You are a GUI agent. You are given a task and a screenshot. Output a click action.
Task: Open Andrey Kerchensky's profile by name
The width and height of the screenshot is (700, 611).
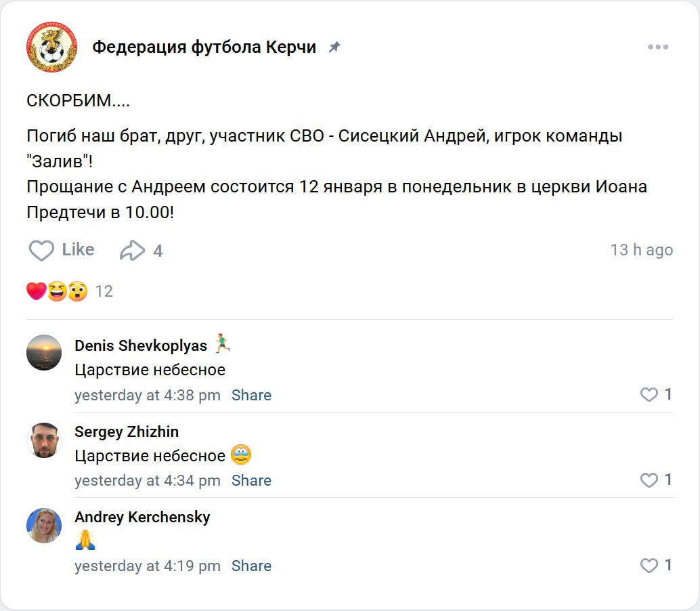coord(142,517)
